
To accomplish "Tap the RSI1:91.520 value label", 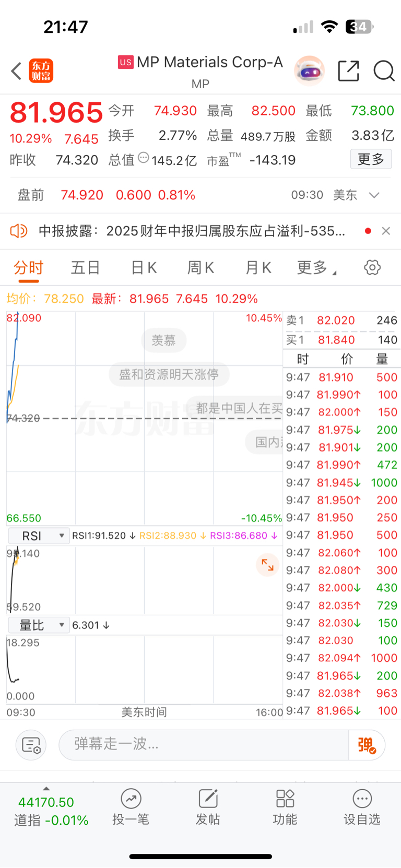I will click(104, 536).
